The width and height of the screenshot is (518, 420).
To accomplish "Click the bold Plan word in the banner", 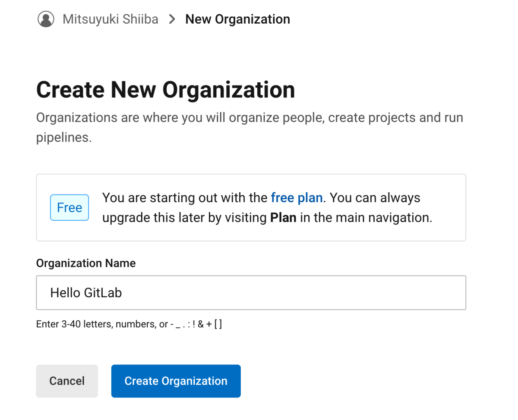I will tap(283, 217).
